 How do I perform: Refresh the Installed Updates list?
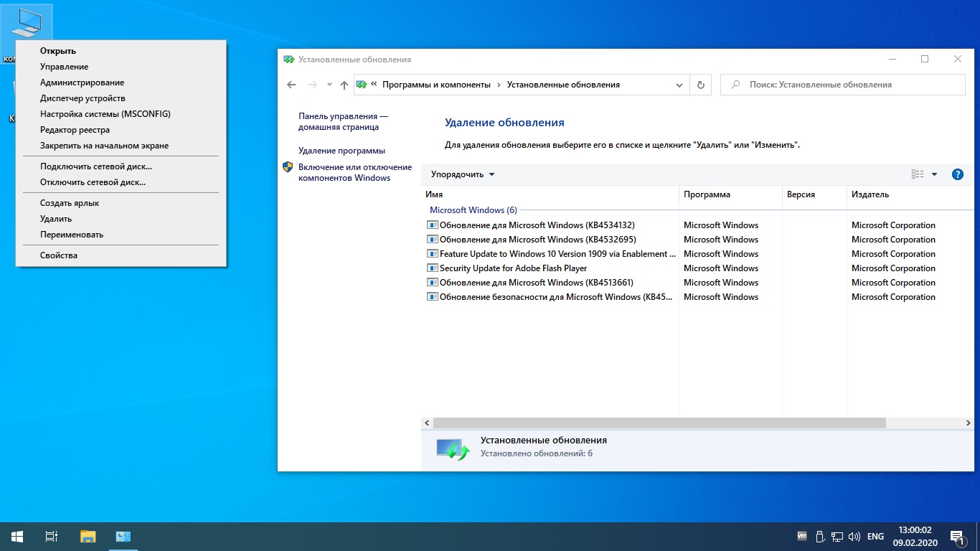pyautogui.click(x=701, y=85)
